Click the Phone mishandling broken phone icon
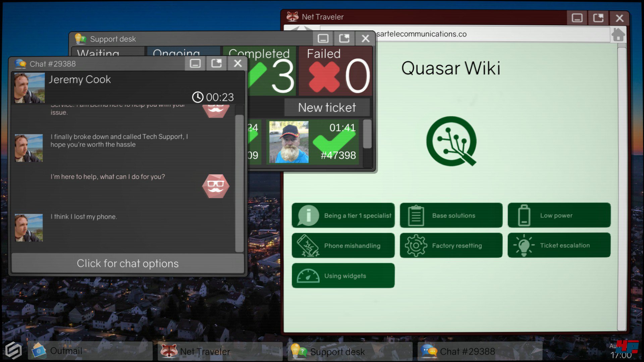 308,246
